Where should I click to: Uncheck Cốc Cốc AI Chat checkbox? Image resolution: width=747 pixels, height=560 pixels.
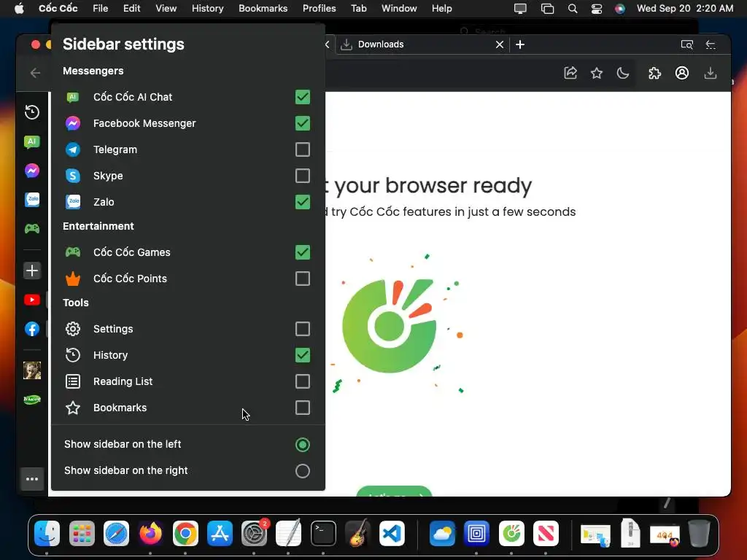(x=303, y=97)
